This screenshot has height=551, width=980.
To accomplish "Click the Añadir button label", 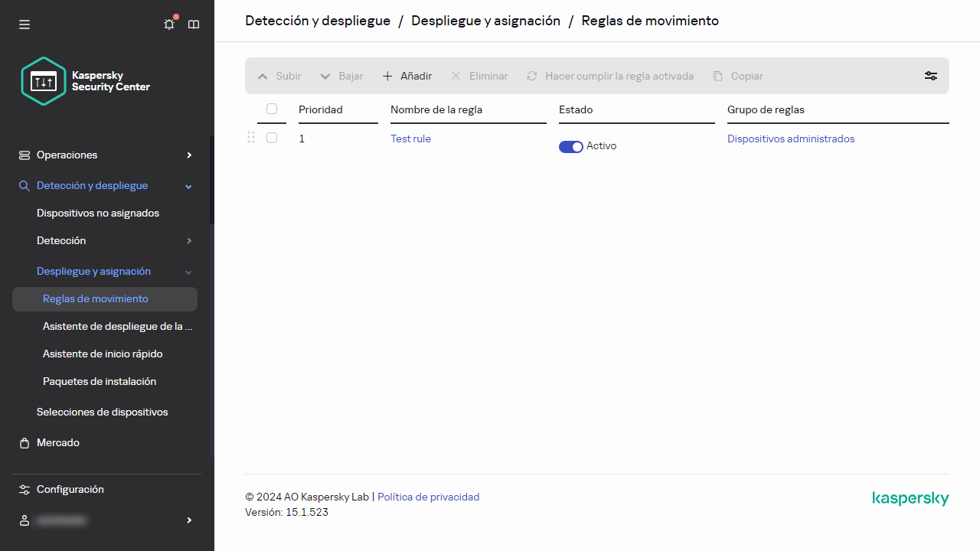I will coord(416,76).
